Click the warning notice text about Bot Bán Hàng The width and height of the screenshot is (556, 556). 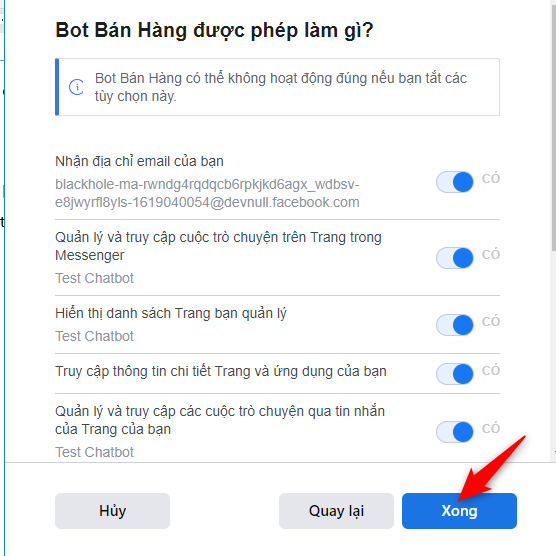click(281, 87)
